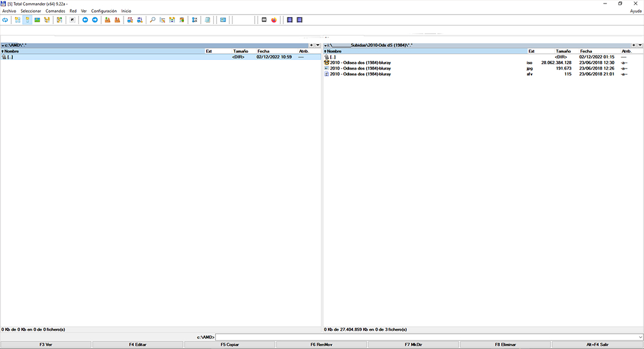
Task: Click Alt+F4 Salir button
Action: [x=598, y=344]
